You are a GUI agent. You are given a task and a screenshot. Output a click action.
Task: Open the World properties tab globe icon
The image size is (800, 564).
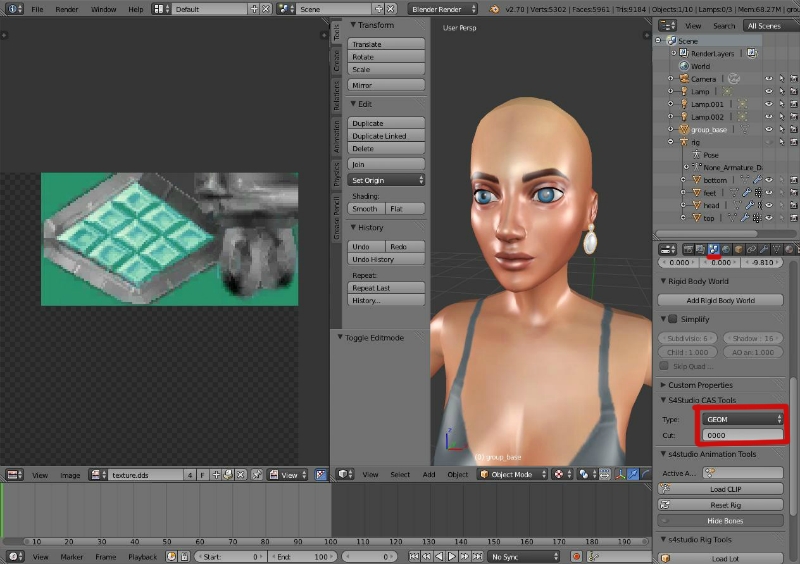[x=726, y=249]
